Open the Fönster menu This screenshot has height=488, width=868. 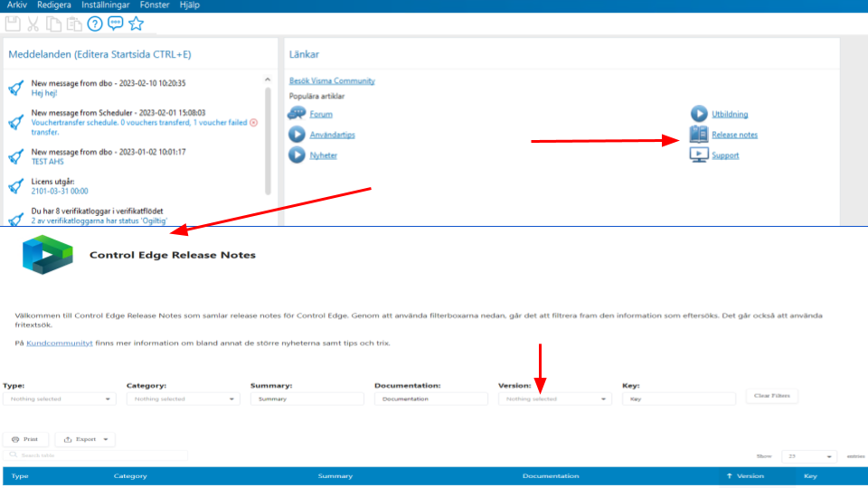click(155, 5)
